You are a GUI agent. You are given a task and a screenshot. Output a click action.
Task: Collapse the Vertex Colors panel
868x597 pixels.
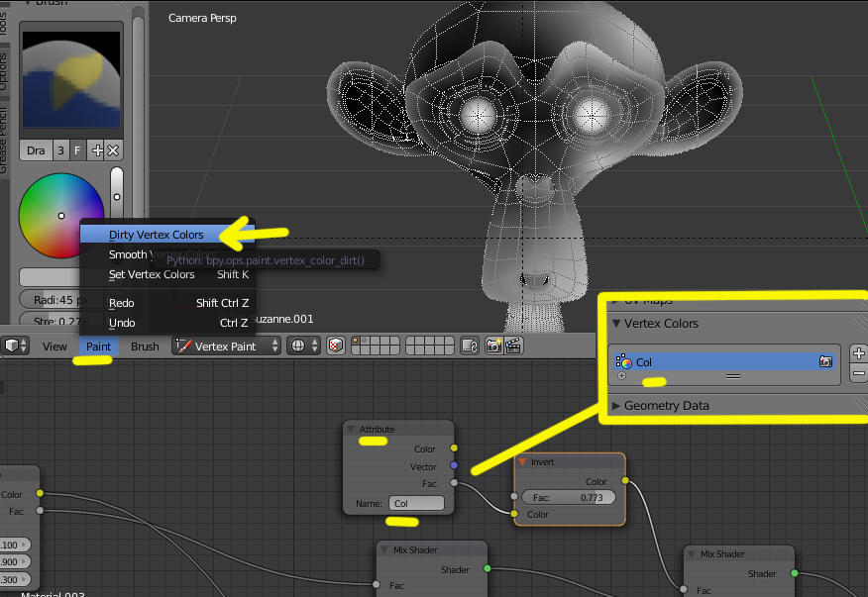pos(615,323)
